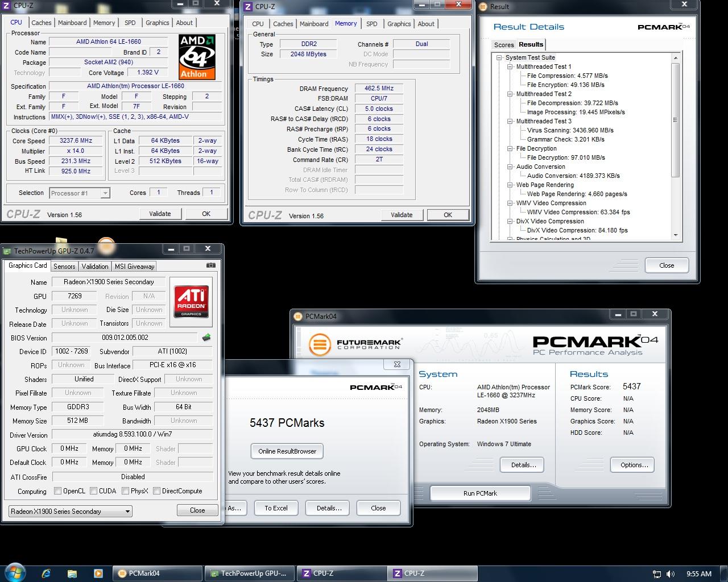This screenshot has width=728, height=582.
Task: Switch to PCMark04 taskbar button
Action: pos(158,573)
